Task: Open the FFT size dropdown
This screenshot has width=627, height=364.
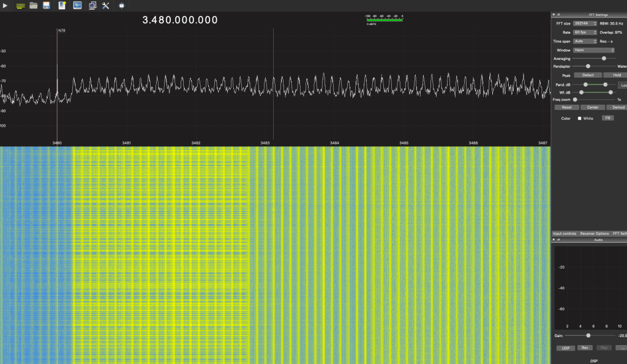Action: pyautogui.click(x=585, y=23)
